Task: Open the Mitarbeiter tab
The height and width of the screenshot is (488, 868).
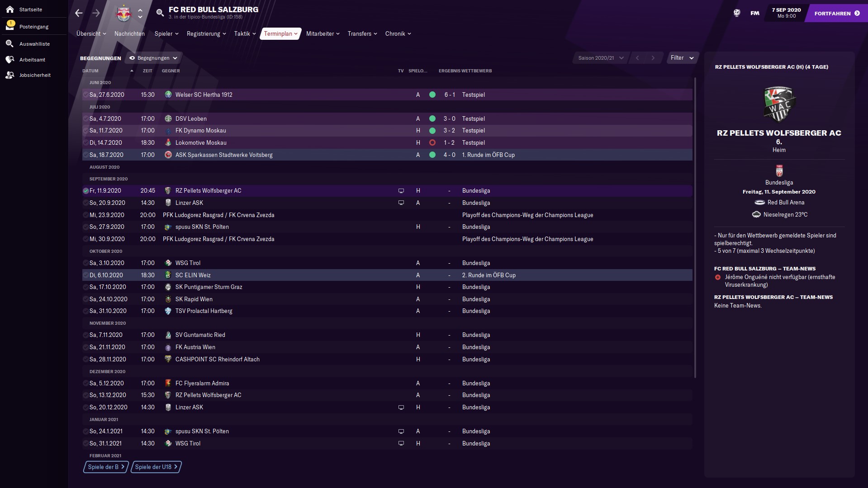Action: point(323,33)
